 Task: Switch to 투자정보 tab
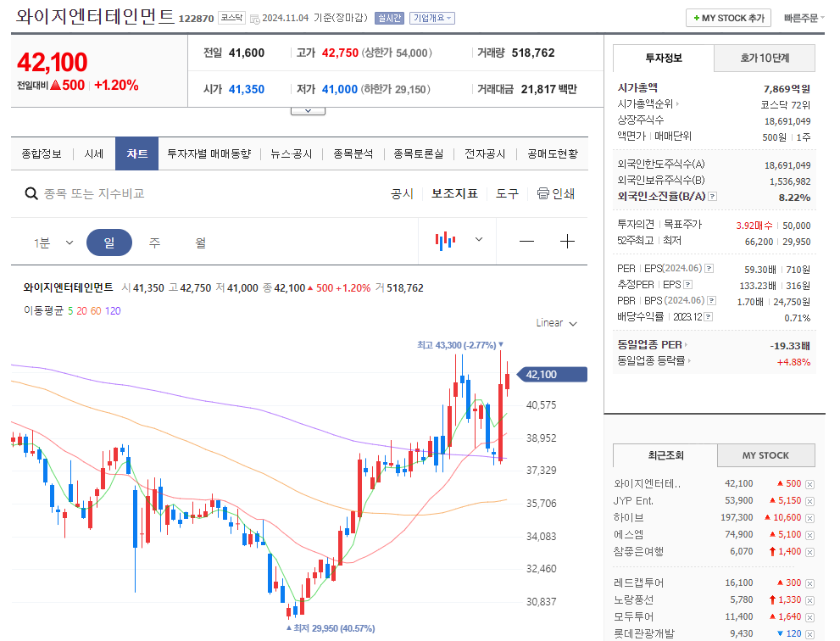(663, 58)
